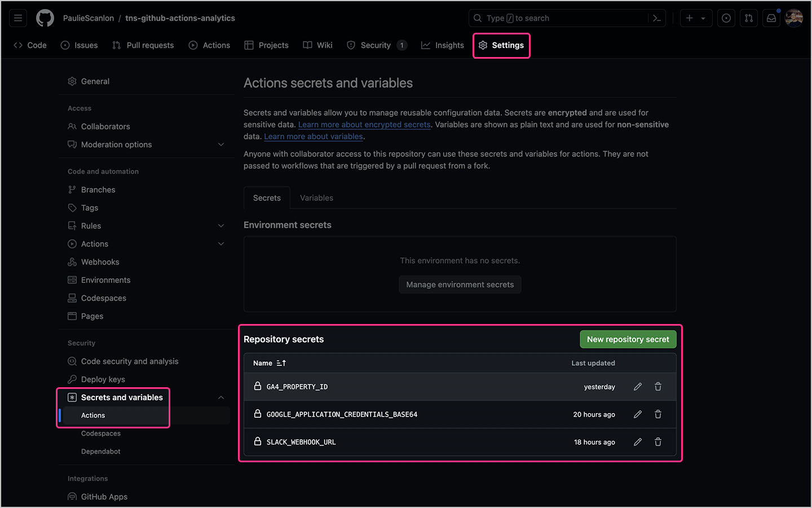Edit GOOGLE_APPLICATION_CREDENTIALS_BASE64 using the pencil icon
Image resolution: width=812 pixels, height=508 pixels.
pos(638,414)
